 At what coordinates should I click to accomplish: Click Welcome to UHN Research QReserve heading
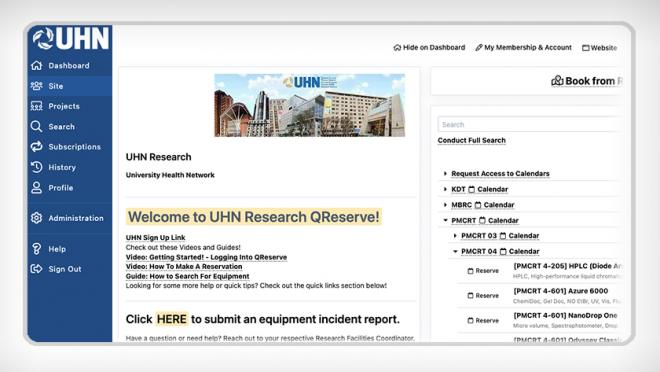click(254, 217)
